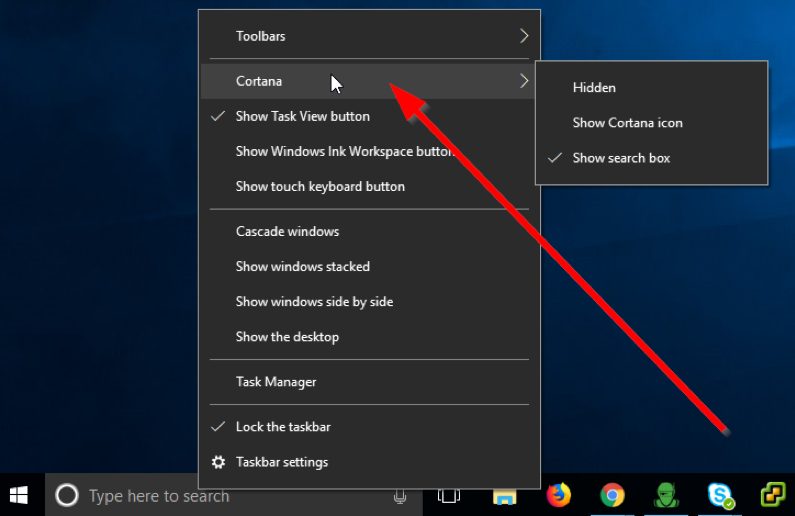Toggle Lock the taskbar option
795x516 pixels.
[369, 427]
